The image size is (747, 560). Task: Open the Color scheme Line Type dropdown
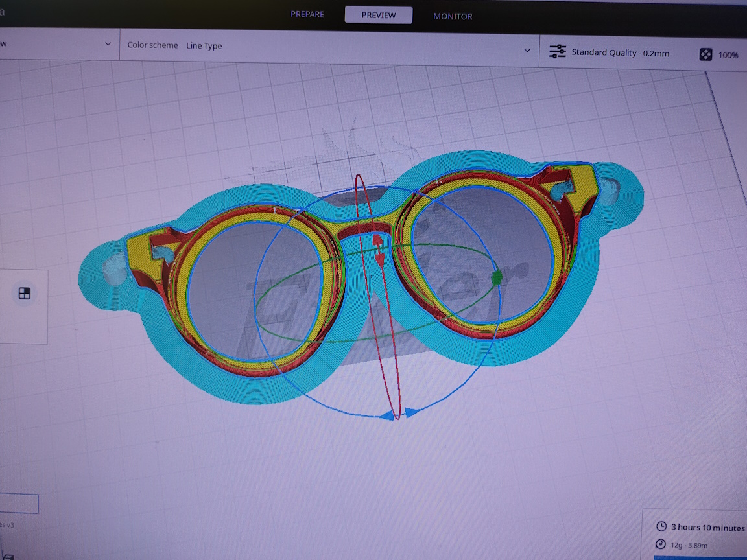[204, 45]
